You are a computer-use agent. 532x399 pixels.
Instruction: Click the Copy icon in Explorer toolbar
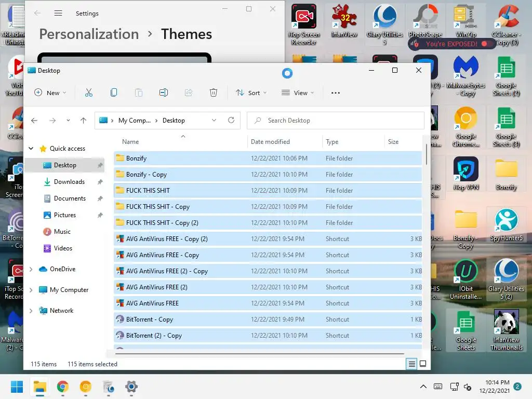point(114,92)
